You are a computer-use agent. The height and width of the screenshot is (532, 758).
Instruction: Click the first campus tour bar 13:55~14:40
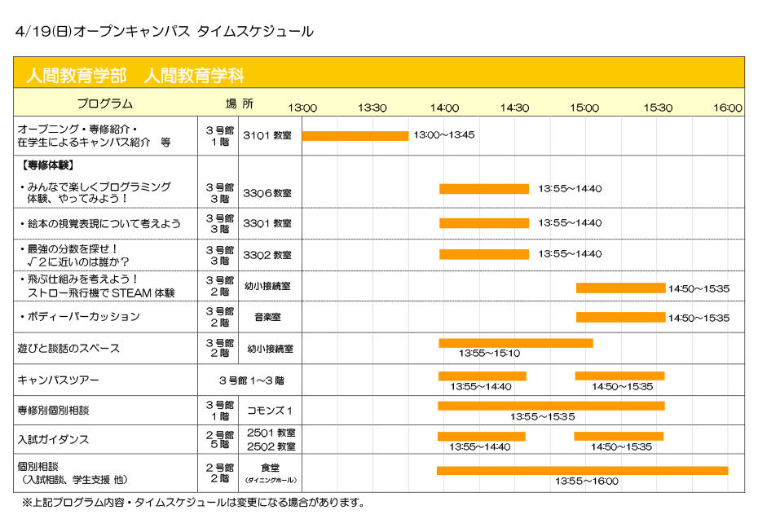[x=483, y=376]
